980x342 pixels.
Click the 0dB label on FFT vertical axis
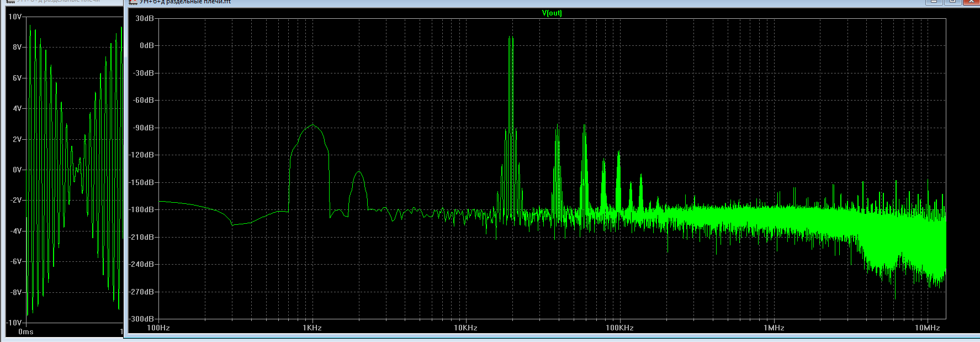click(x=147, y=45)
